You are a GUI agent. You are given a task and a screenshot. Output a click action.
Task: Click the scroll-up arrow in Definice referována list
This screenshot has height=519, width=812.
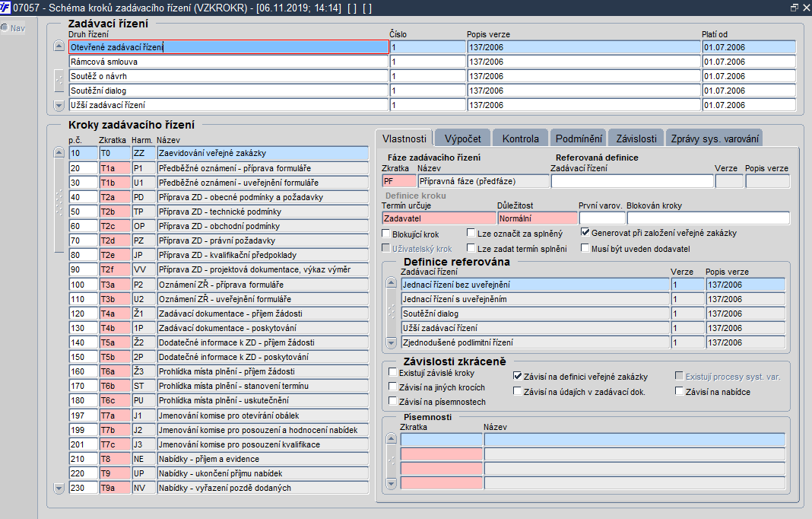tap(392, 283)
